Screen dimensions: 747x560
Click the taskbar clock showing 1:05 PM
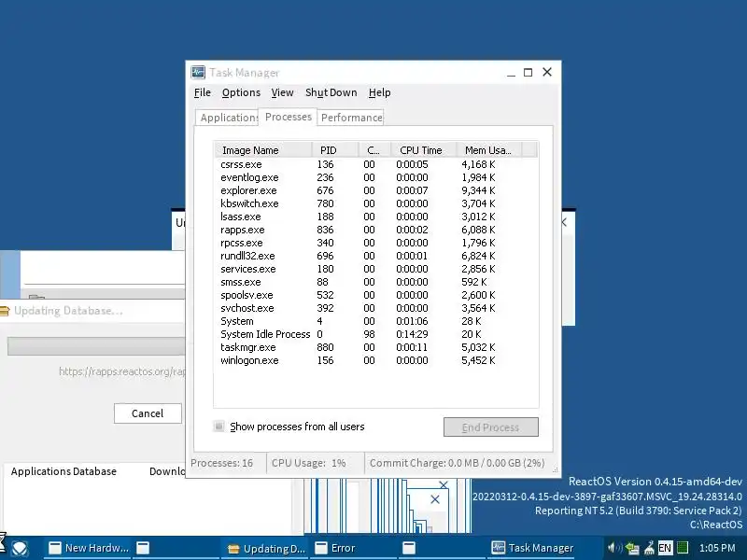pyautogui.click(x=717, y=548)
